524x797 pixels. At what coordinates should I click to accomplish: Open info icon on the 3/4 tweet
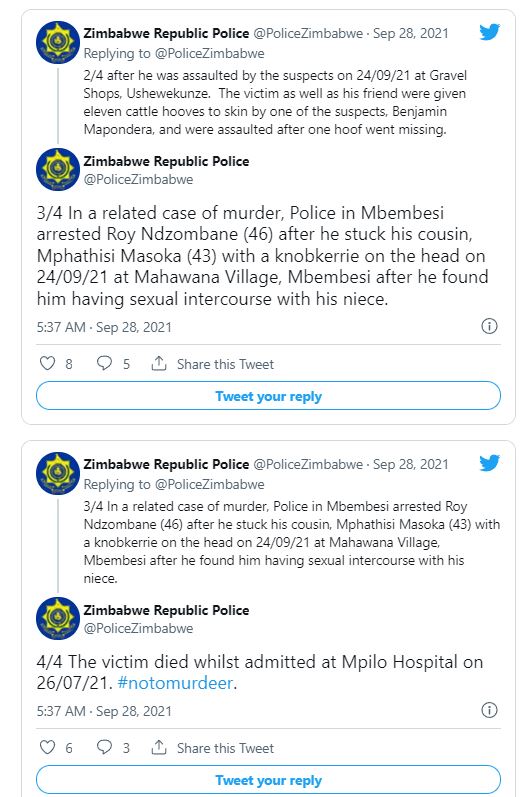click(489, 326)
